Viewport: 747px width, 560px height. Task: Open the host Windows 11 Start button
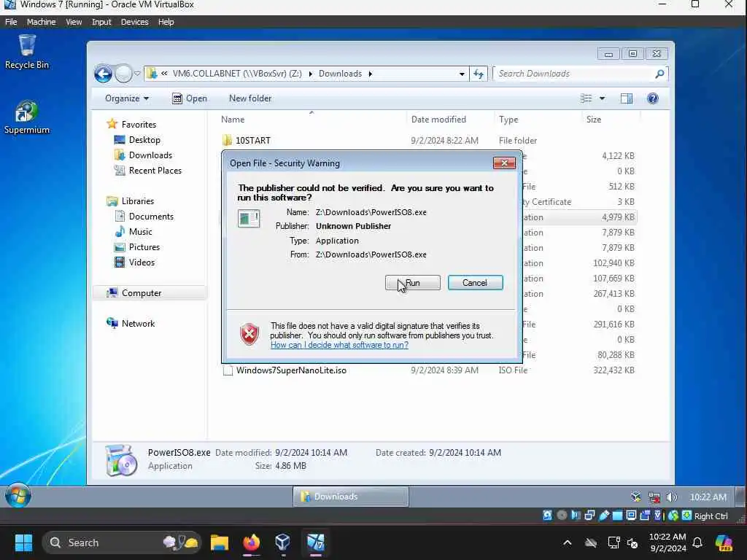point(24,542)
